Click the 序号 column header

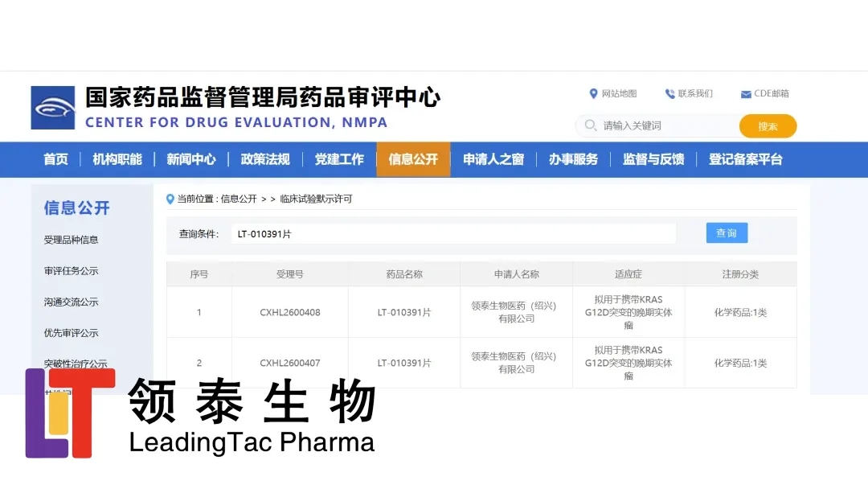click(199, 274)
